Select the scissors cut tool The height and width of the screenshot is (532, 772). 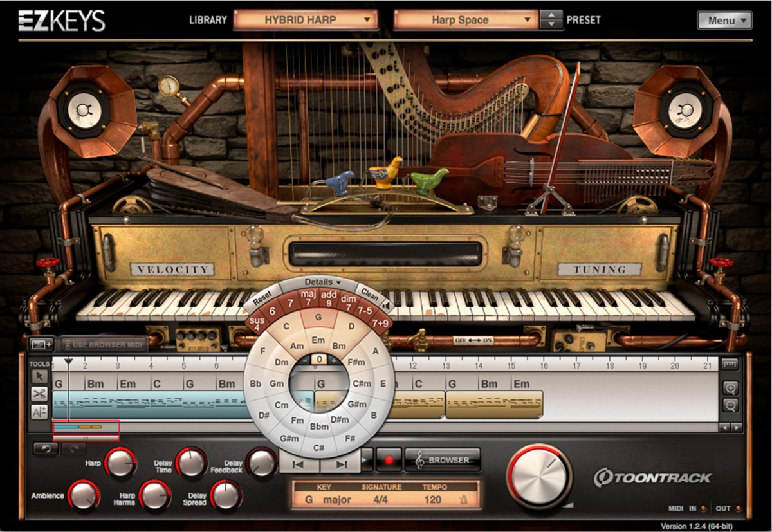[x=39, y=394]
